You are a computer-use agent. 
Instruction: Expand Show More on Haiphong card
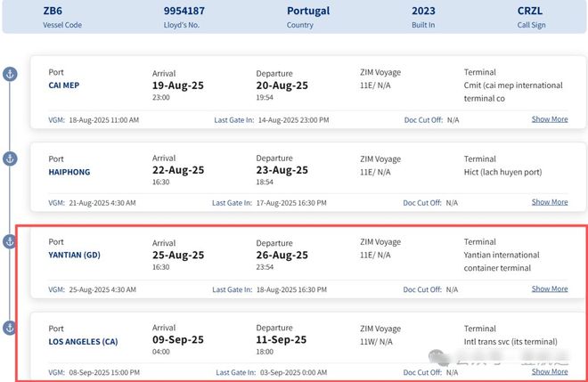click(550, 202)
